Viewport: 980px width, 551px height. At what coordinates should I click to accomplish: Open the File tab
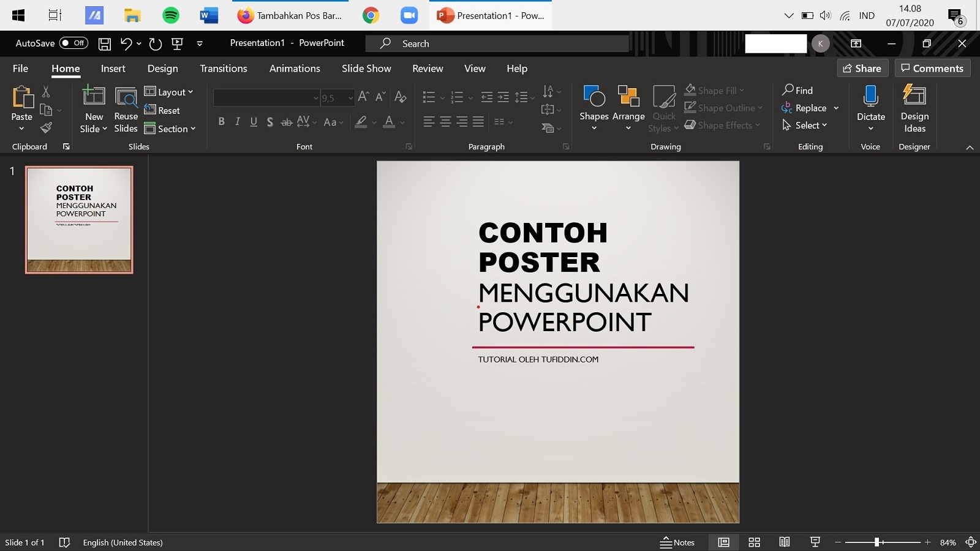pyautogui.click(x=20, y=69)
